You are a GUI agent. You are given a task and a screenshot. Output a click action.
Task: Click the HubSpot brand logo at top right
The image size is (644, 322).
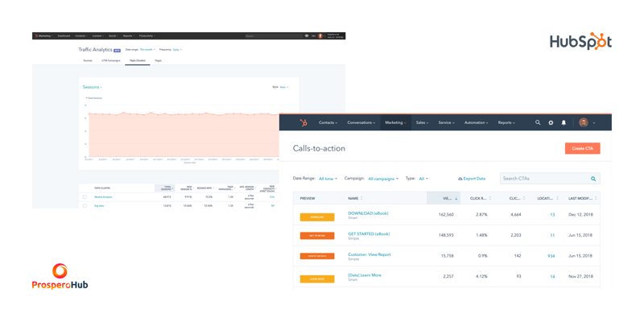[x=580, y=42]
